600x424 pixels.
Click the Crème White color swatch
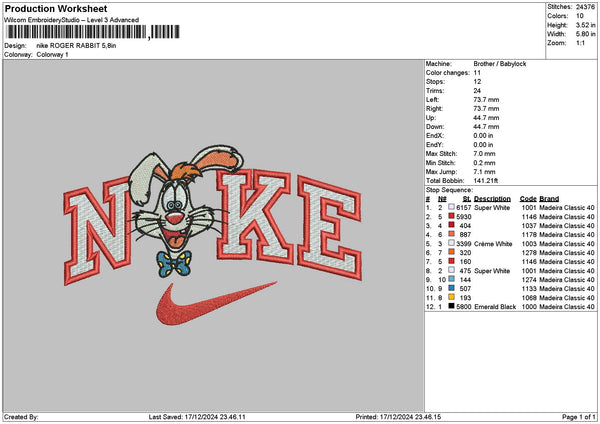pos(452,243)
